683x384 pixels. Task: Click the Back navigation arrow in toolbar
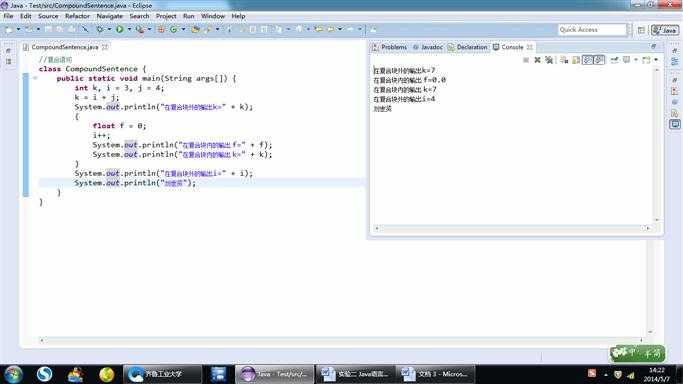coord(331,29)
